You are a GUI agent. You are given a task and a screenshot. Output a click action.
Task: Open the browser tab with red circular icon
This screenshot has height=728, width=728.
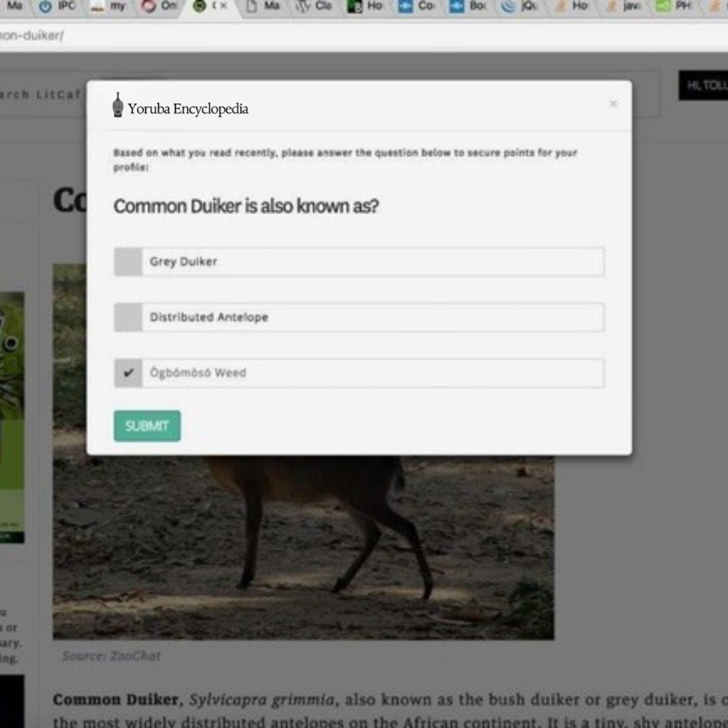point(159,6)
